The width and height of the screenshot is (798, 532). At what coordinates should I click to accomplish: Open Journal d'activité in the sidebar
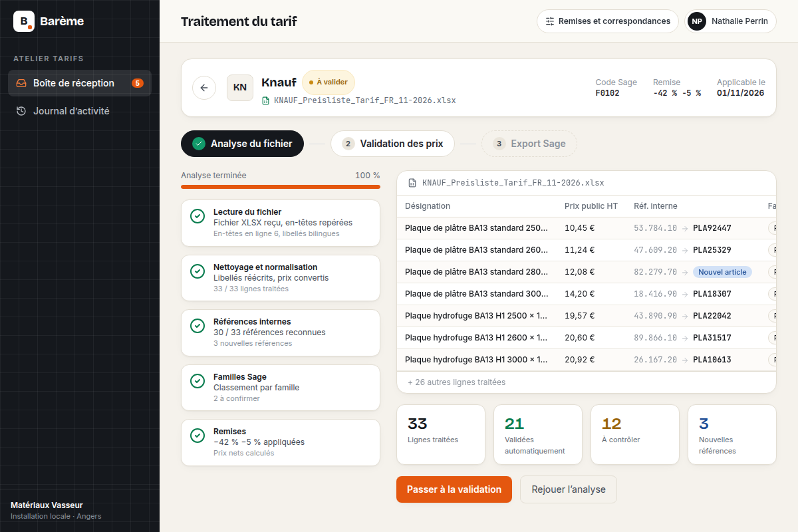pos(80,111)
